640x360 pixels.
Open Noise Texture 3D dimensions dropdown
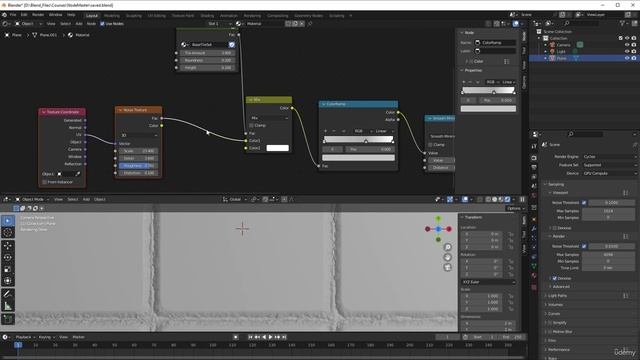coord(139,135)
